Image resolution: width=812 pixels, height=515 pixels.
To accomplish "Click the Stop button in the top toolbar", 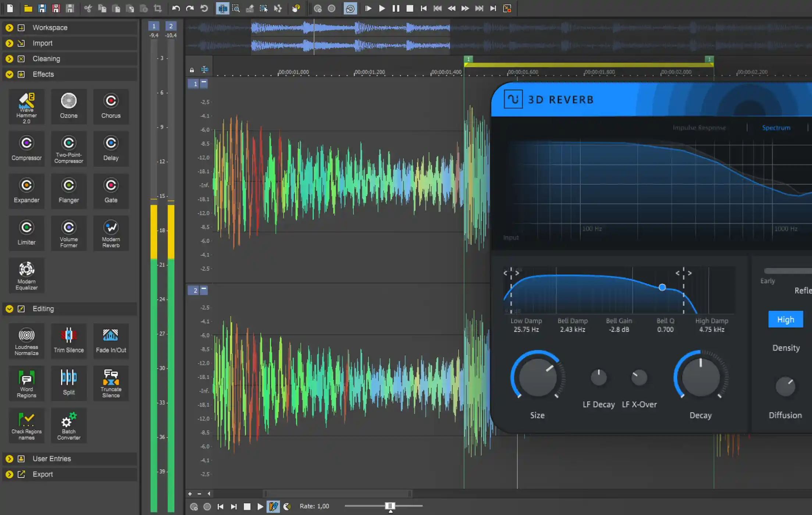I will point(410,8).
